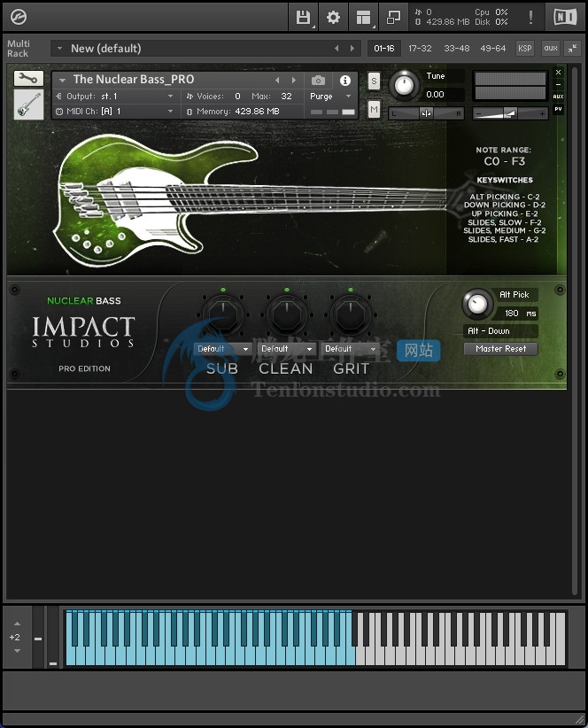Open the SUB Default preset dropdown
This screenshot has width=588, height=728.
point(223,349)
